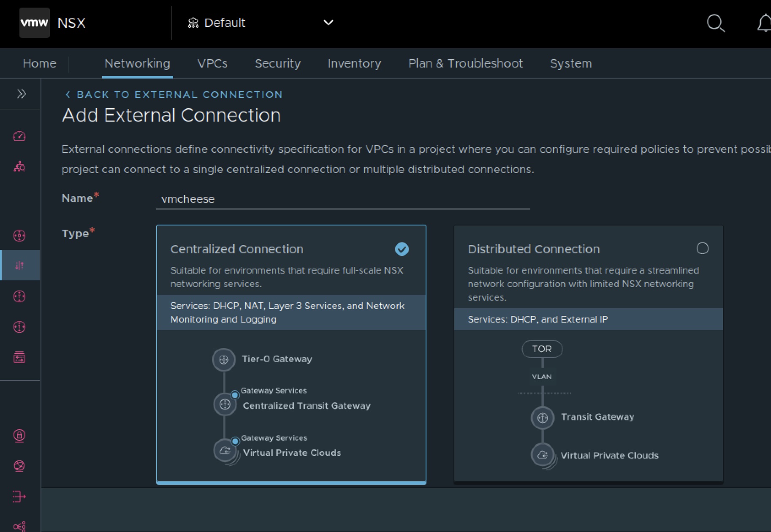Click Gateway Services dot above Virtual Private Clouds
Screen dimensions: 771x532
coord(235,441)
